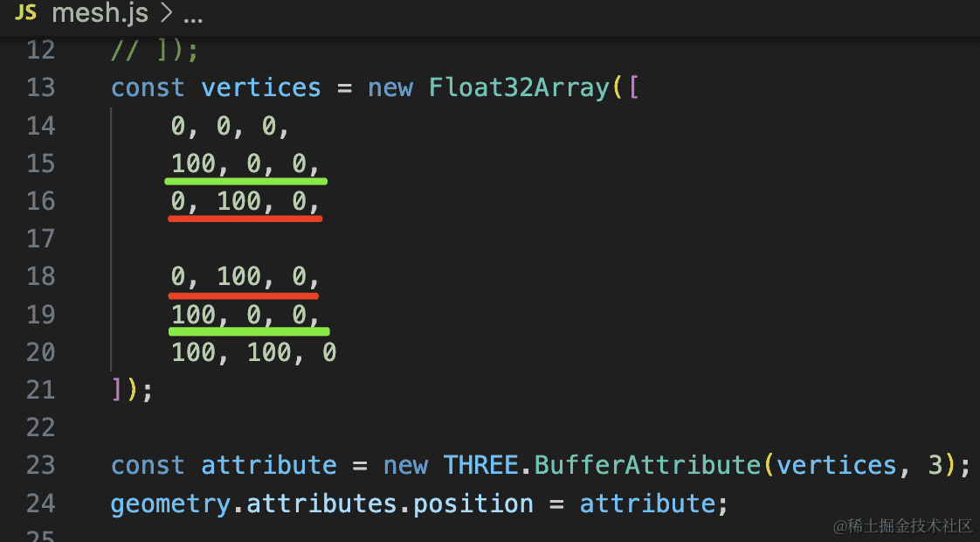The image size is (980, 542).
Task: Click the vertices variable declaration on line 13
Action: click(260, 88)
